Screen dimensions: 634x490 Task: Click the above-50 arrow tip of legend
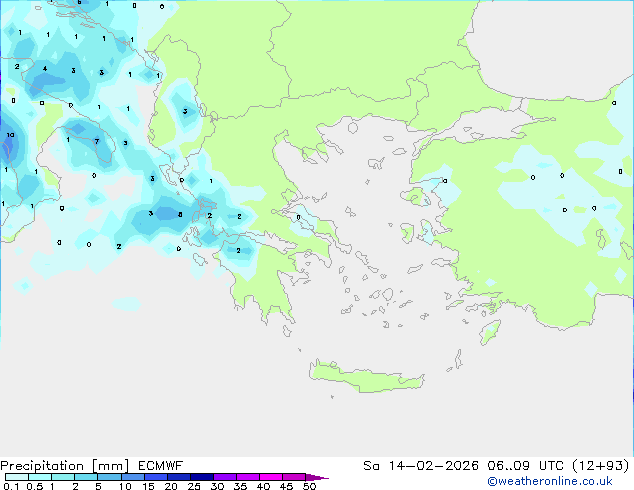pos(317,477)
